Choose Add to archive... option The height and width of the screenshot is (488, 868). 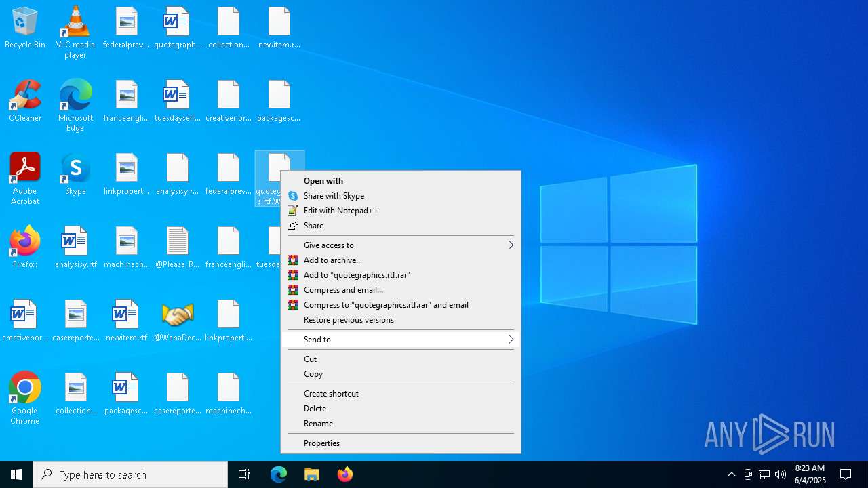point(401,260)
